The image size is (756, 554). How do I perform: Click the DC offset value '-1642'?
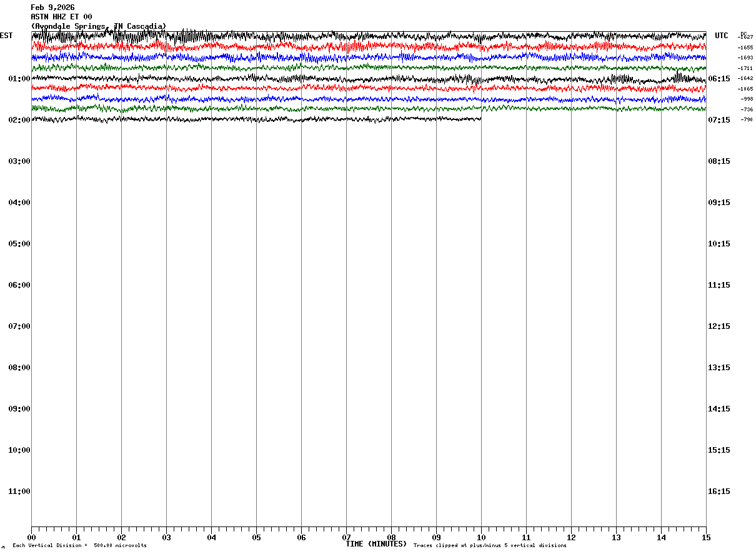point(745,78)
